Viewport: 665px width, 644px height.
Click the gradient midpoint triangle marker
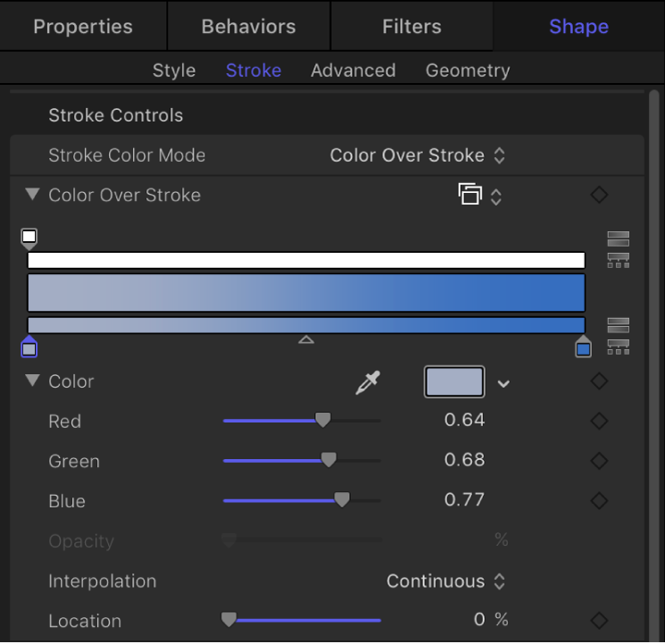click(306, 339)
